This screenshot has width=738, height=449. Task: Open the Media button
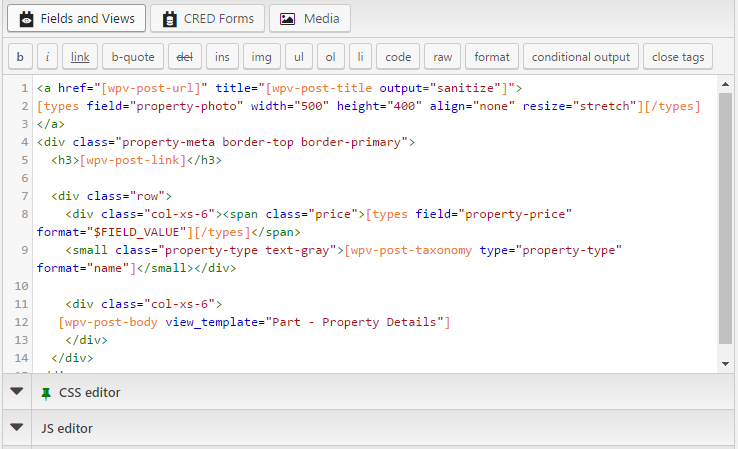pos(310,18)
